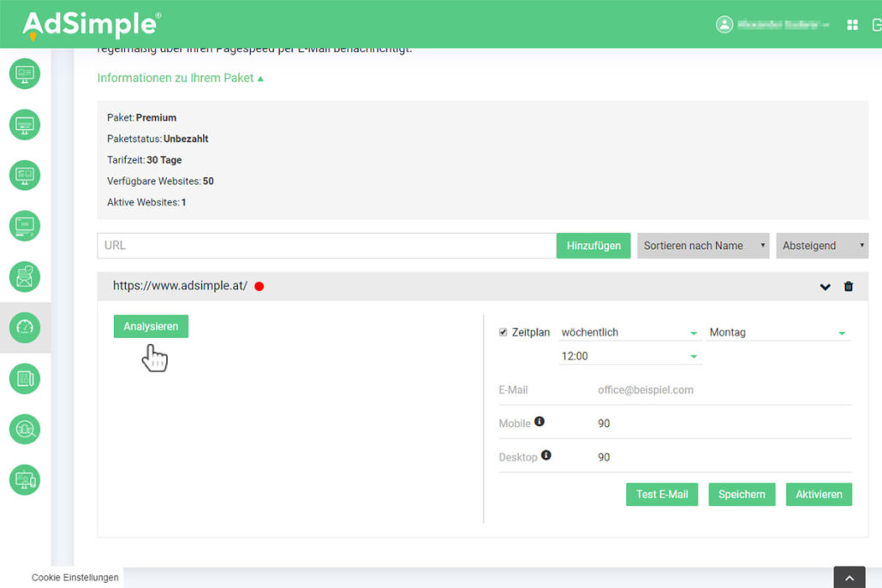
Task: Collapse the adsimple.at row with chevron
Action: pos(825,287)
